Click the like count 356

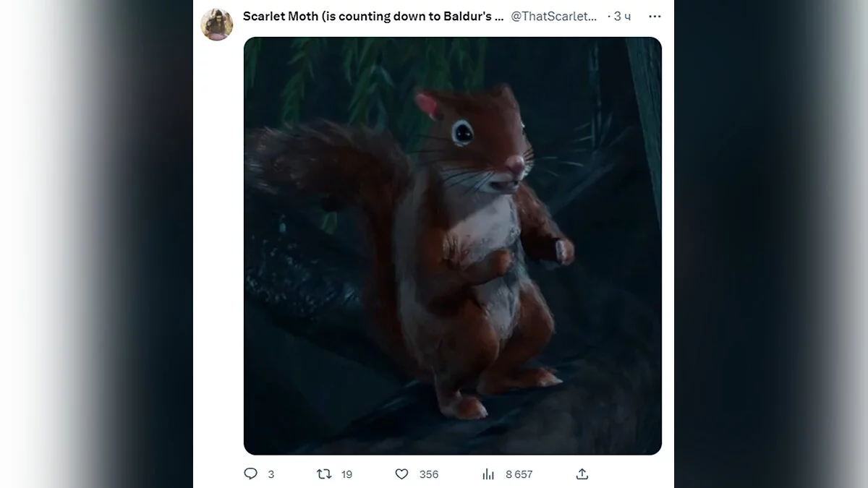[429, 474]
